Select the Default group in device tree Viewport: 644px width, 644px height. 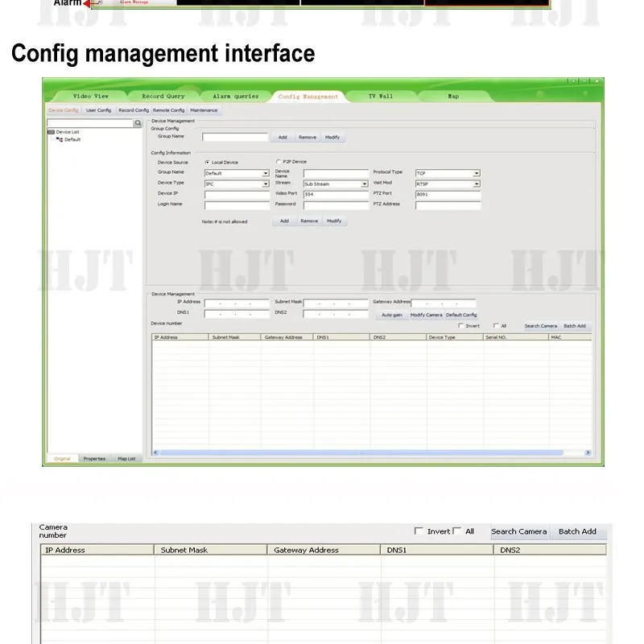(72, 139)
